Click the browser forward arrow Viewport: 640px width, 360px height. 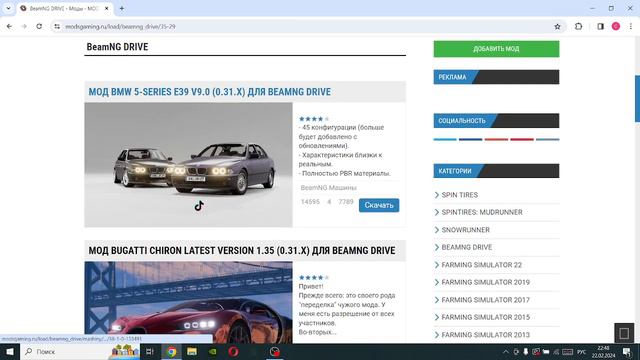point(24,26)
